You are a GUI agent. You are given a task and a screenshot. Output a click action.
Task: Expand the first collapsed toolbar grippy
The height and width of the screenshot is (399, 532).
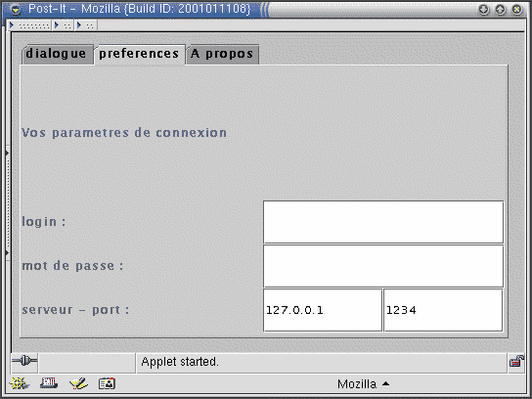click(x=30, y=25)
